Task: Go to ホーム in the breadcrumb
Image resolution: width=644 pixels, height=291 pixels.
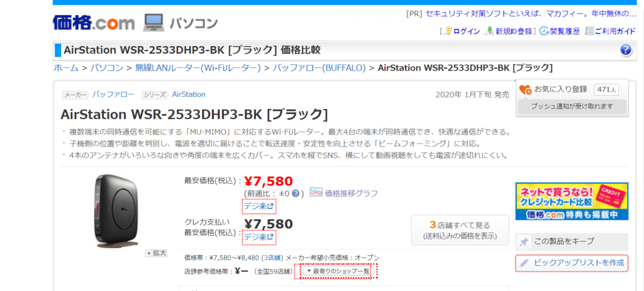Action: 66,68
